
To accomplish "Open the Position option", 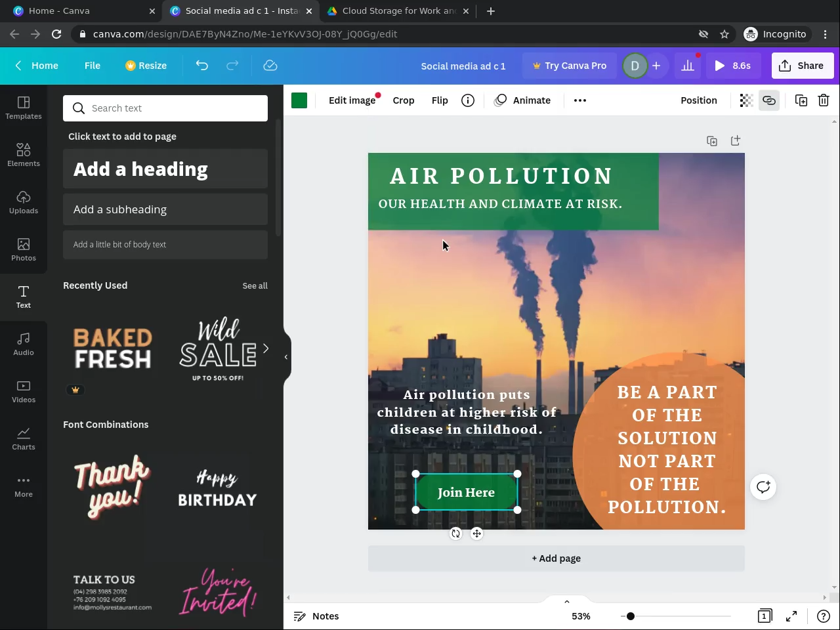I will [699, 100].
